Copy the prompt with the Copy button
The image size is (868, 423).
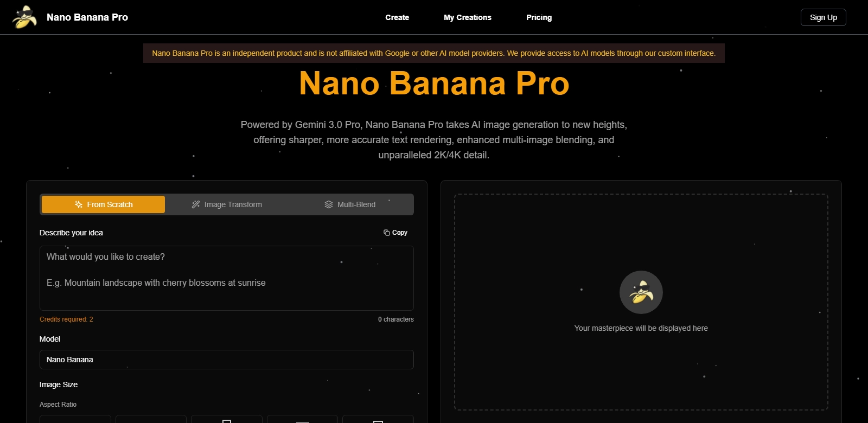pos(395,233)
